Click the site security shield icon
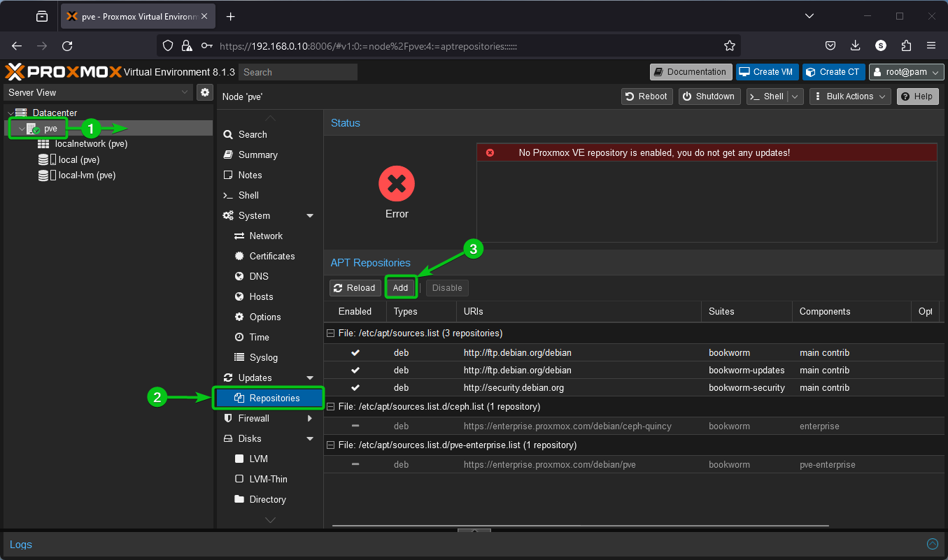 (168, 46)
